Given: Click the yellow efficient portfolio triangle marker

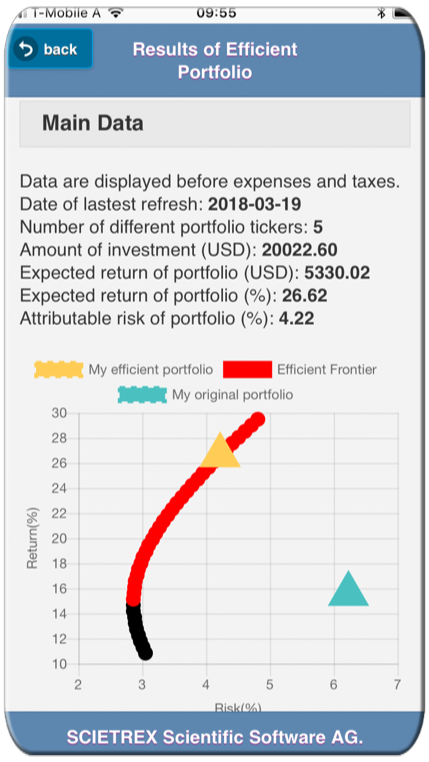Looking at the screenshot, I should click(x=220, y=450).
